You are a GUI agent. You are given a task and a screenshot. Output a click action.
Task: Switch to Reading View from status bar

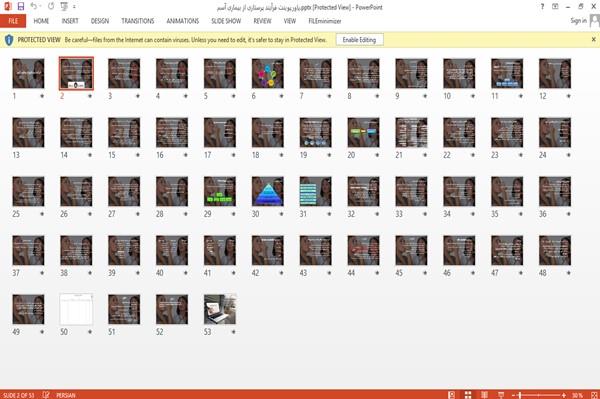tap(484, 395)
